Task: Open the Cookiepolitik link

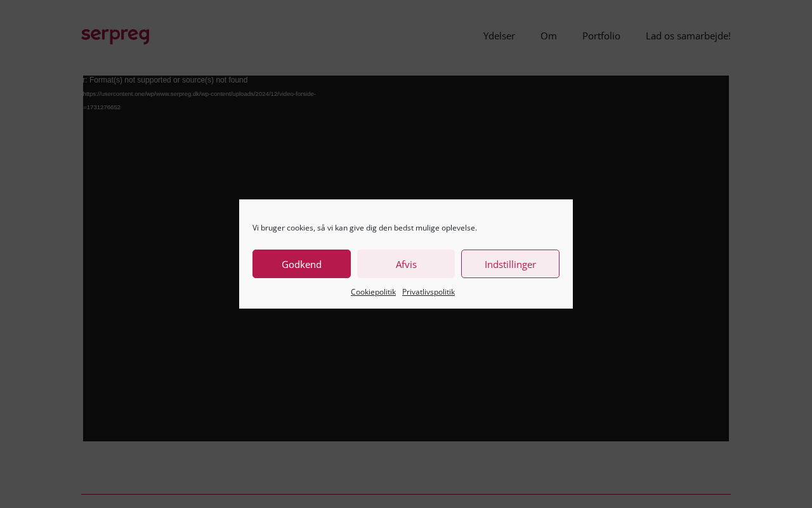Action: (373, 292)
